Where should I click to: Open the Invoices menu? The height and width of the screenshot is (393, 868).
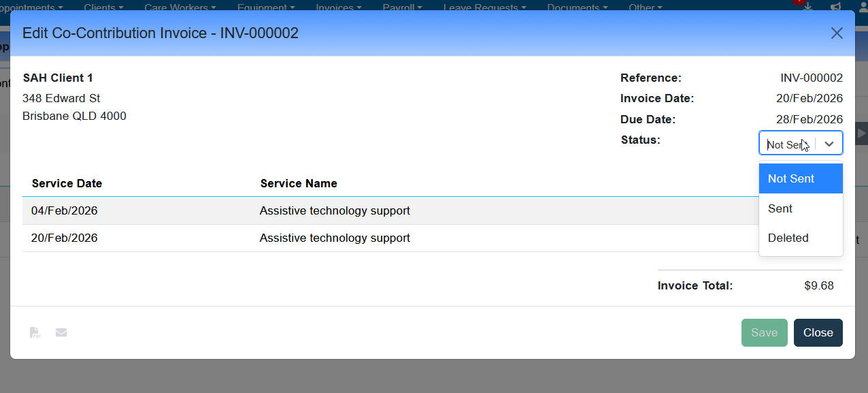[x=339, y=7]
